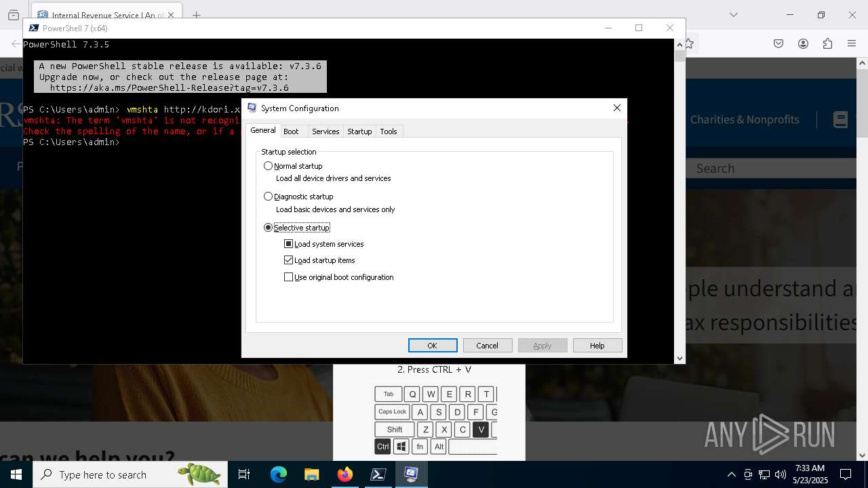Open the Services tab
Viewport: 868px width, 488px height.
pyautogui.click(x=325, y=131)
